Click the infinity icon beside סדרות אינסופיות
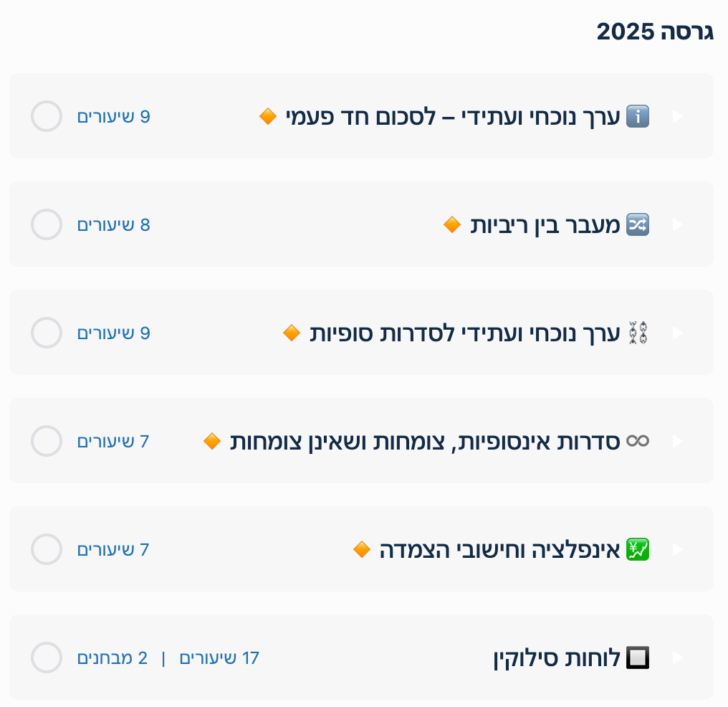Screen dimensions: 728x707 637,441
